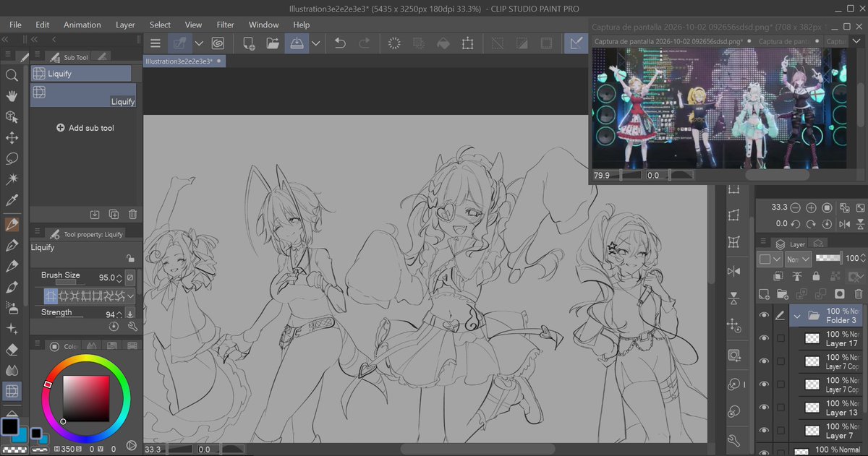The image size is (868, 456).
Task: Click the Undo arrow in the command bar
Action: (340, 43)
